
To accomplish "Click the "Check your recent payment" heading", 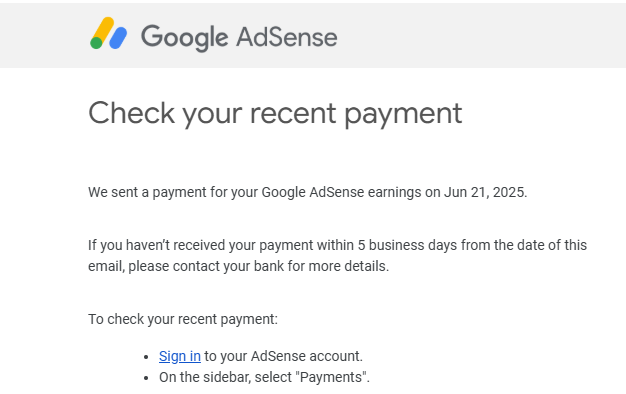I will point(275,113).
